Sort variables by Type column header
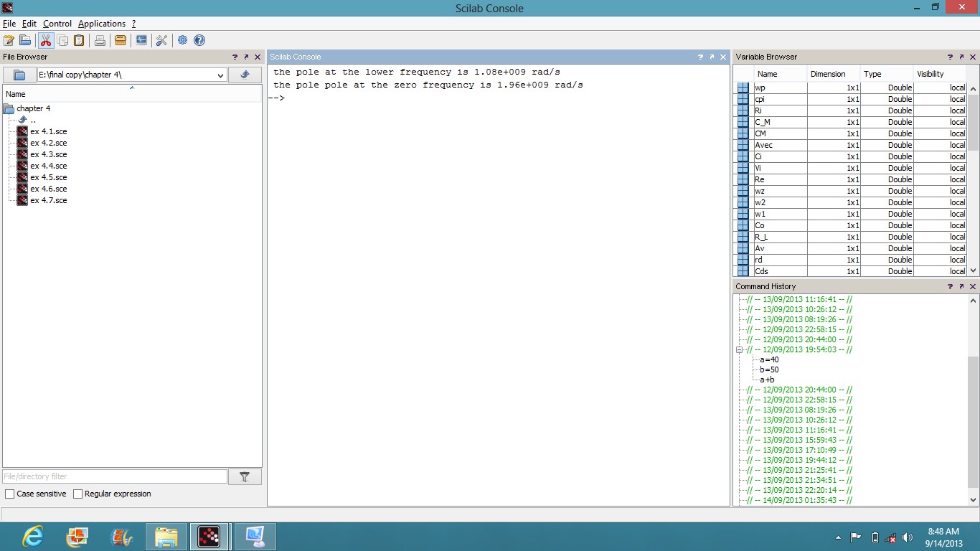The width and height of the screenshot is (980, 551). pyautogui.click(x=887, y=74)
